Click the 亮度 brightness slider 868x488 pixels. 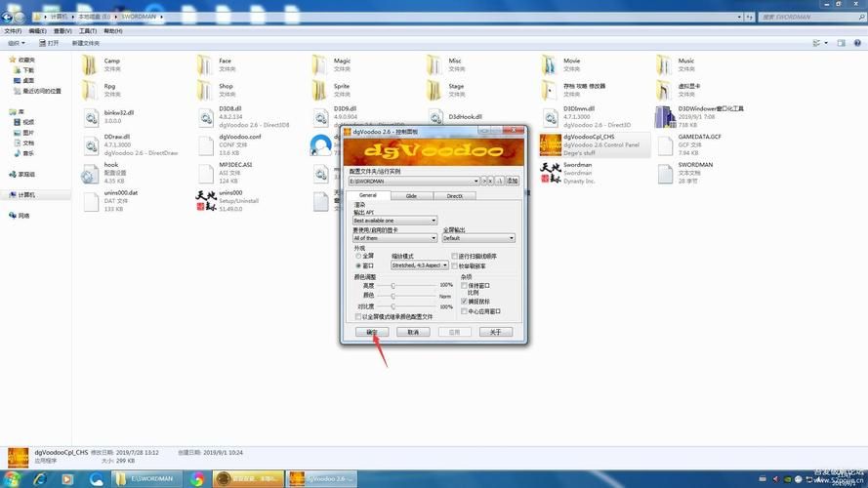click(393, 285)
